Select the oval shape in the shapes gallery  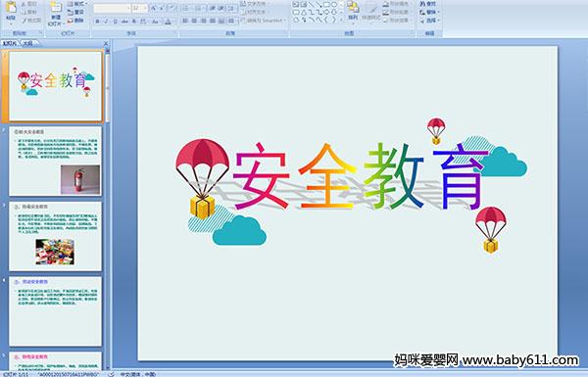pos(334,5)
